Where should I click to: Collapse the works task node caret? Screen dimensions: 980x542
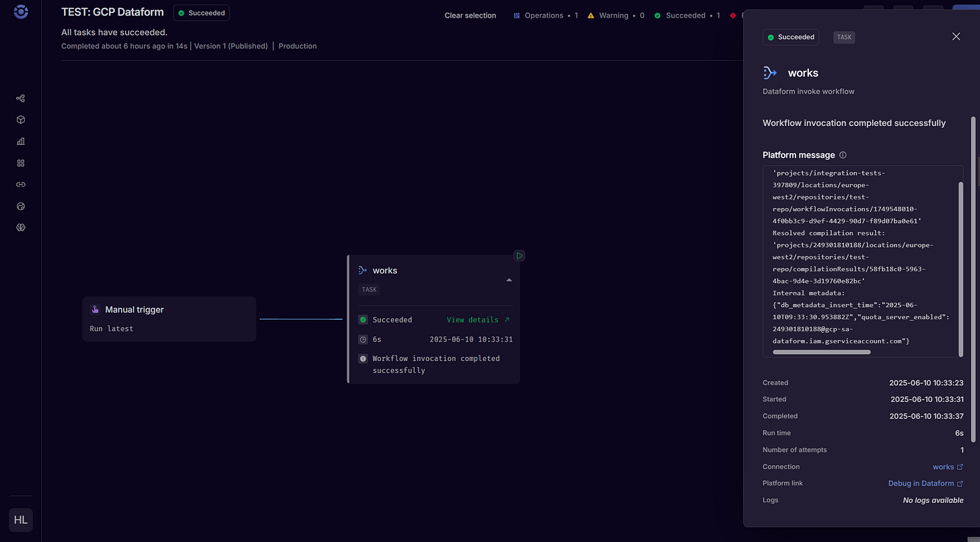(x=509, y=279)
